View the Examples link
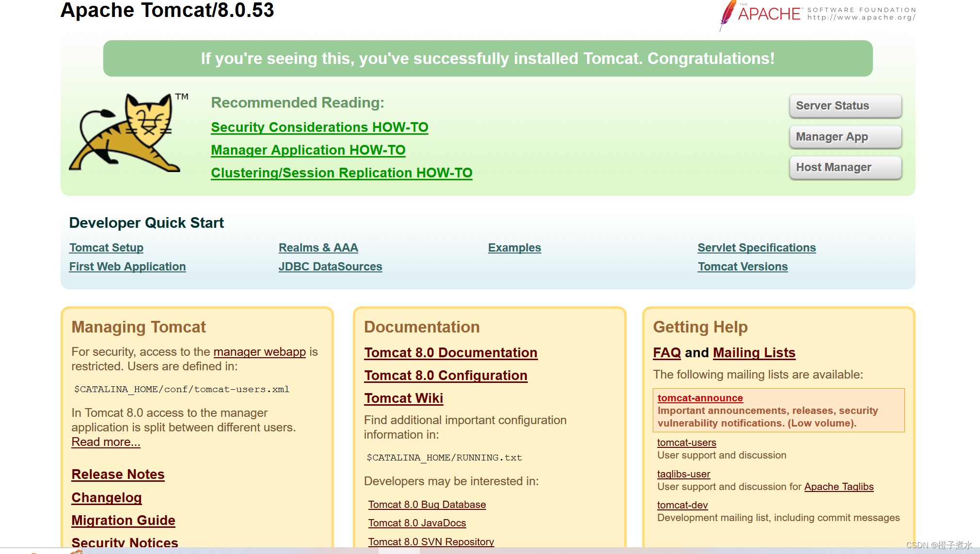This screenshot has width=980, height=554. pos(514,248)
